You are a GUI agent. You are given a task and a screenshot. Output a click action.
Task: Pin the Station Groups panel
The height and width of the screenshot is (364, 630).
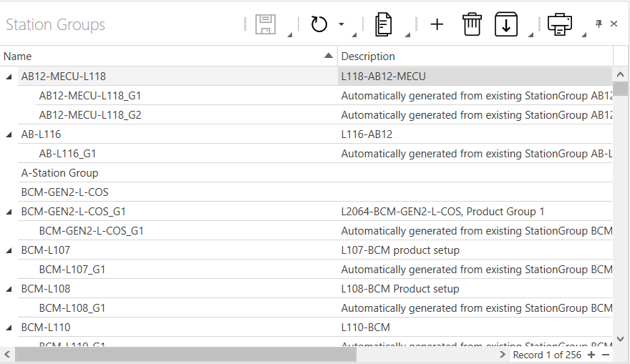pos(598,24)
